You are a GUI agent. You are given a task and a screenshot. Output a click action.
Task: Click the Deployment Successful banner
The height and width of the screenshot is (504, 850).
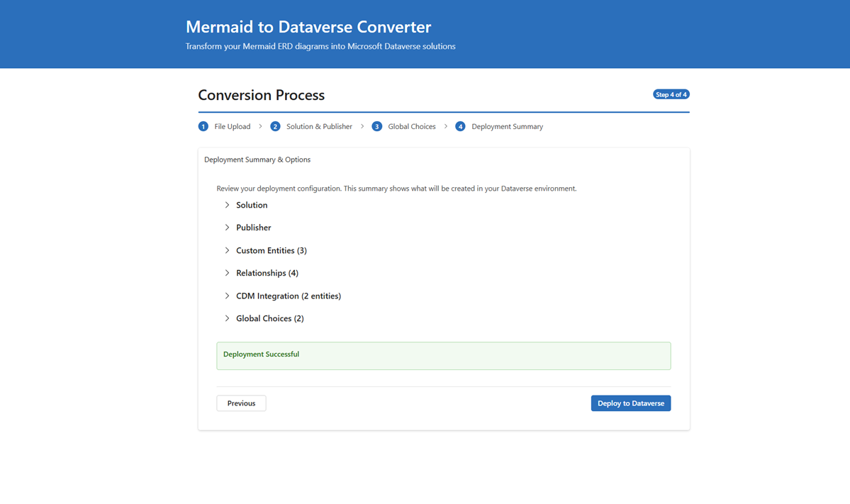[443, 355]
